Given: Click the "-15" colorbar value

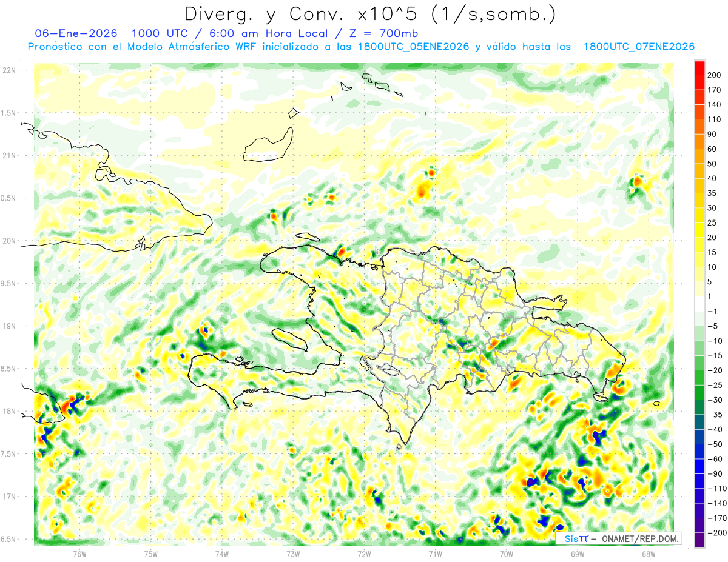Looking at the screenshot, I should (x=715, y=356).
